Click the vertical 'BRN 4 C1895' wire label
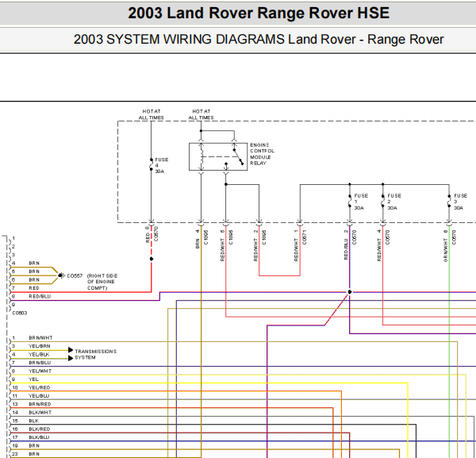Viewport: 476px width, 458px height. [x=202, y=240]
